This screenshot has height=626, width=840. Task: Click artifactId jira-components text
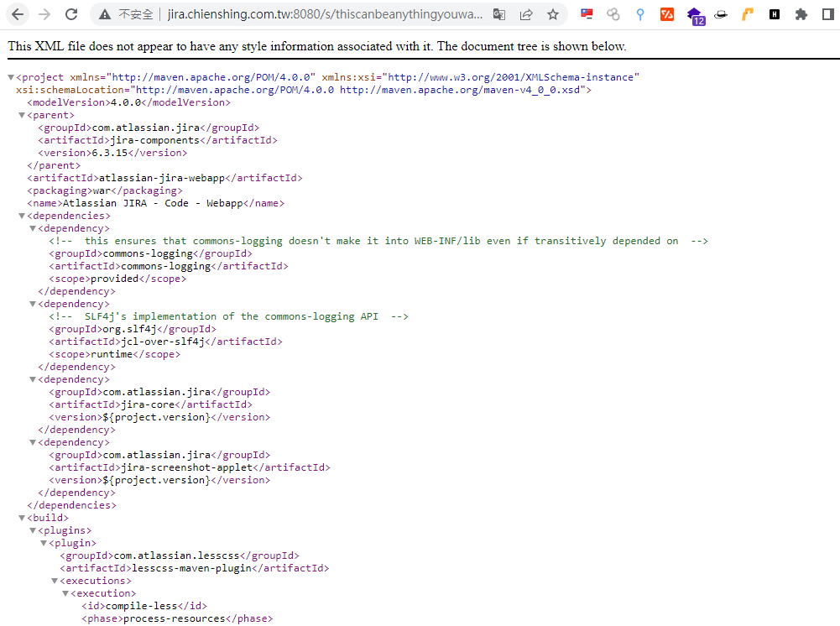(x=158, y=140)
